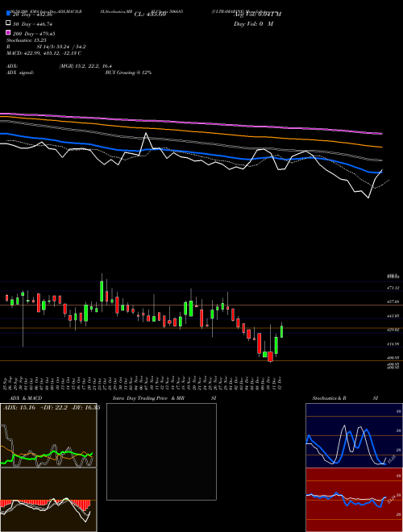Select the '200 Day = 479.45' legend text
This screenshot has height=532, width=403.
(x=34, y=34)
